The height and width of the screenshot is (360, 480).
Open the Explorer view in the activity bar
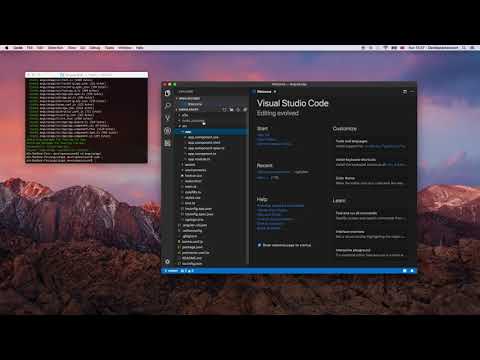tap(168, 93)
